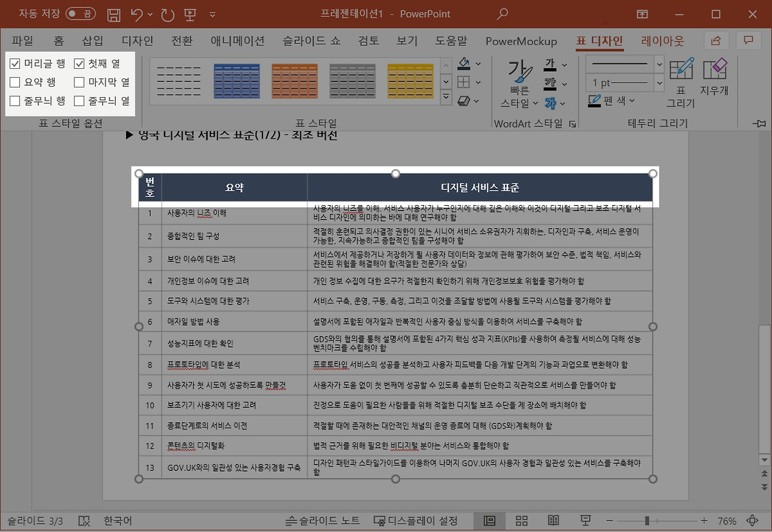772x532 pixels.
Task: Apply WordArt text effects icon
Action: [550, 102]
